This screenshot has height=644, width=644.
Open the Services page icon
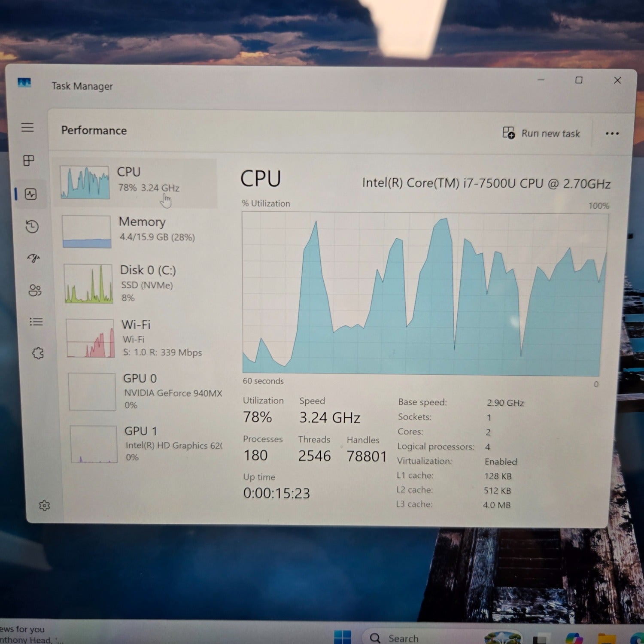[38, 353]
